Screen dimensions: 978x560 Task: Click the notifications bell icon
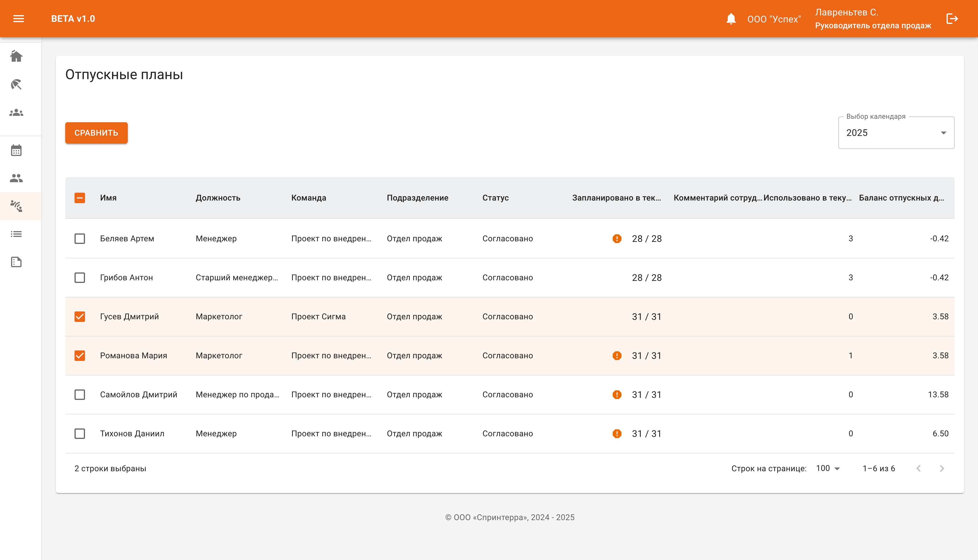click(731, 18)
